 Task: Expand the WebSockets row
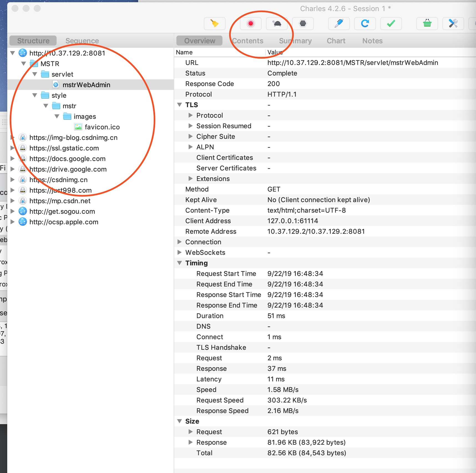click(x=179, y=252)
